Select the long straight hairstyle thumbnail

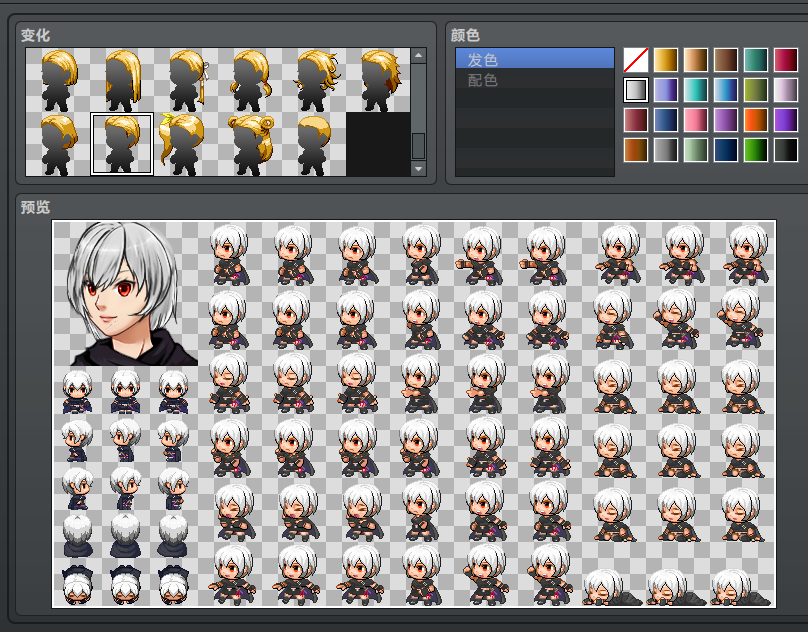coord(122,80)
